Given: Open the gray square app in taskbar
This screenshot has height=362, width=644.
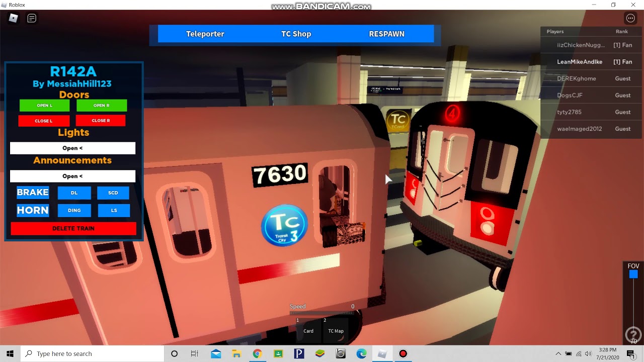Looking at the screenshot, I should 341,353.
